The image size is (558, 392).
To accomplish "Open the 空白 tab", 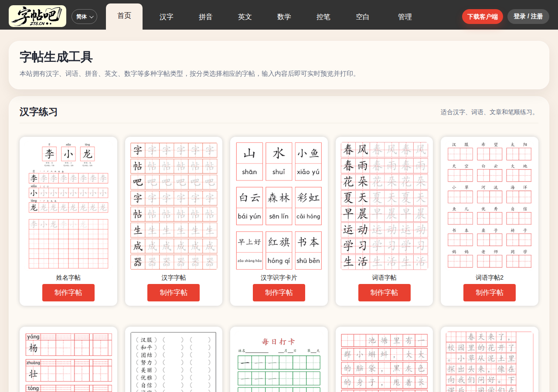I will pos(363,17).
